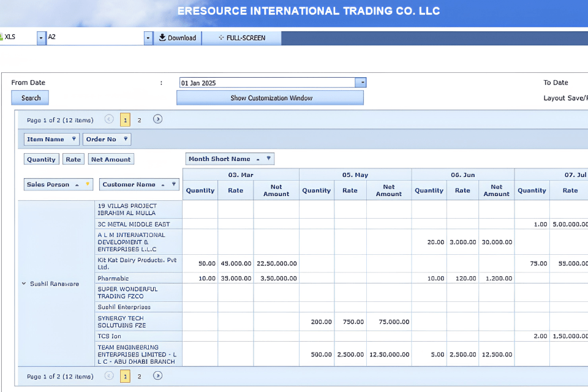The image size is (588, 392).
Task: Click the 30,000.00 June net amount cell
Action: pos(497,242)
